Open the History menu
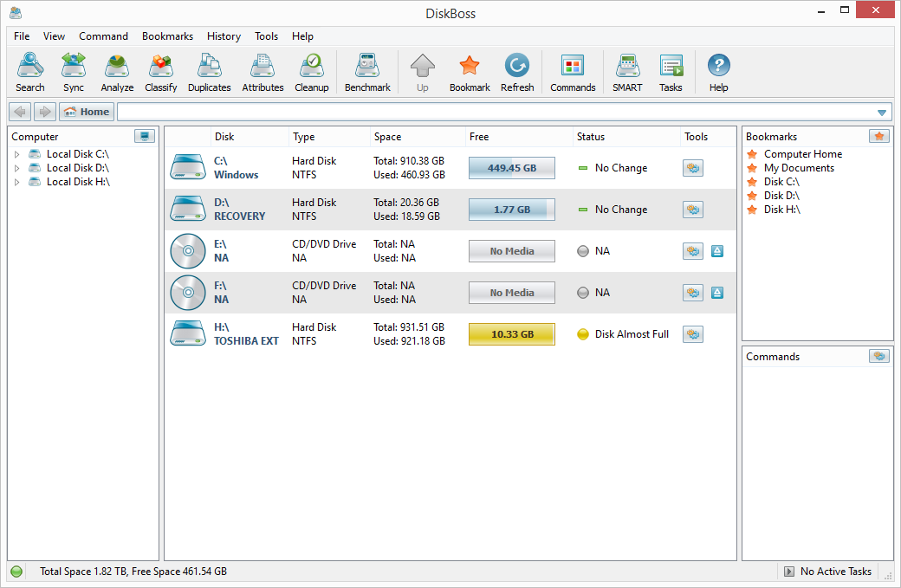Image resolution: width=901 pixels, height=588 pixels. coord(224,36)
